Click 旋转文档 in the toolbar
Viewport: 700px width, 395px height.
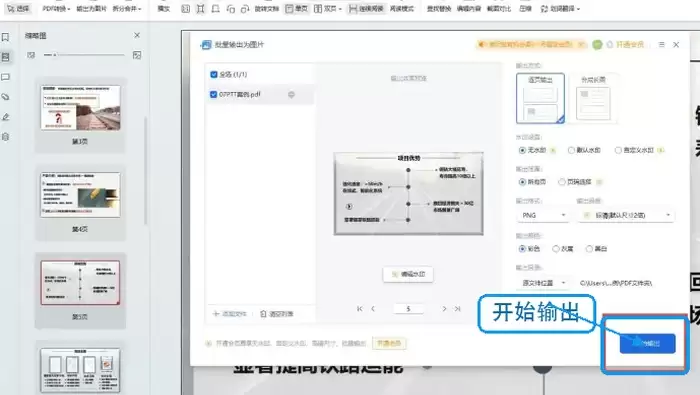[267, 8]
